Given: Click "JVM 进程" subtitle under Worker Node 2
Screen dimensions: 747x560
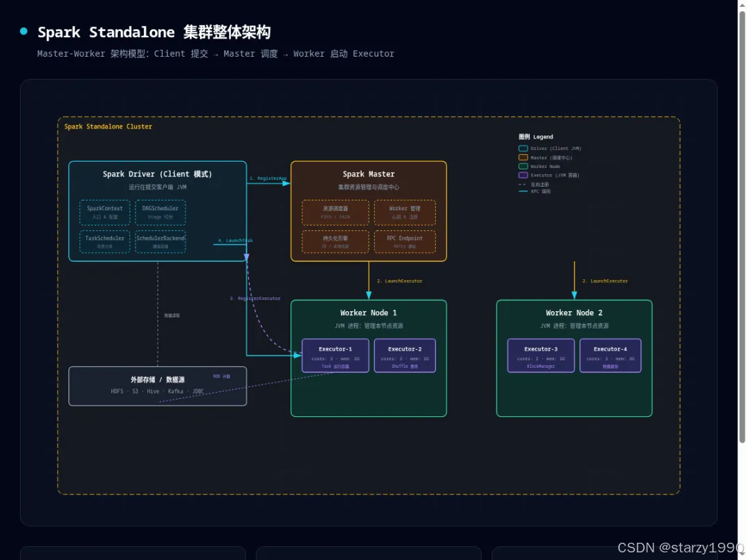Looking at the screenshot, I should (574, 326).
